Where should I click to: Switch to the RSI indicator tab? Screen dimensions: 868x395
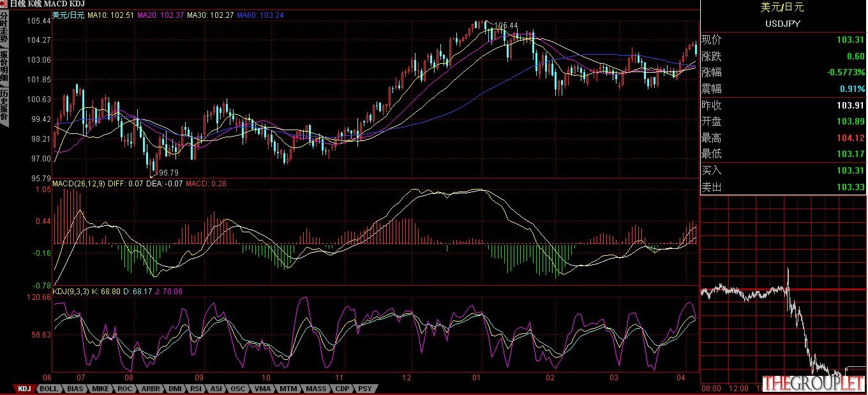coord(196,389)
